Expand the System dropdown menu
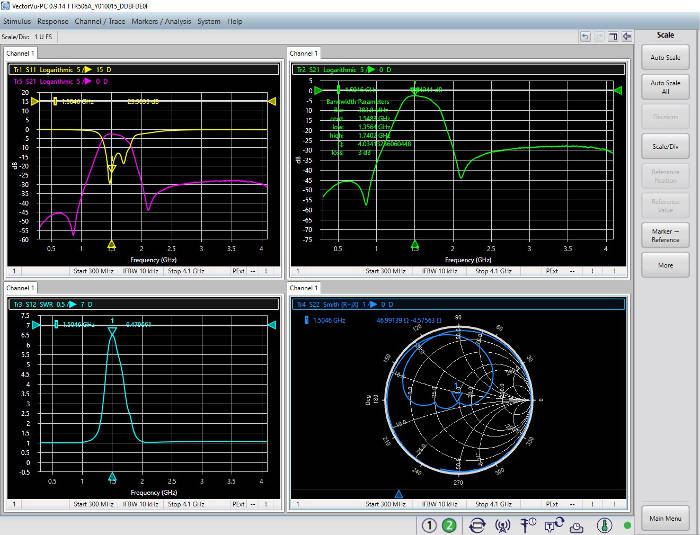This screenshot has height=535, width=700. click(209, 21)
